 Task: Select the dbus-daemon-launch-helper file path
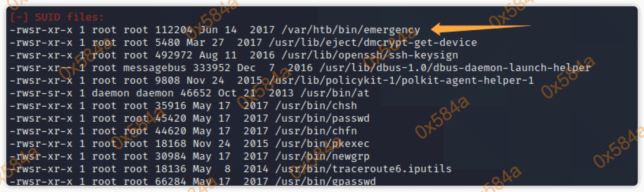455,68
